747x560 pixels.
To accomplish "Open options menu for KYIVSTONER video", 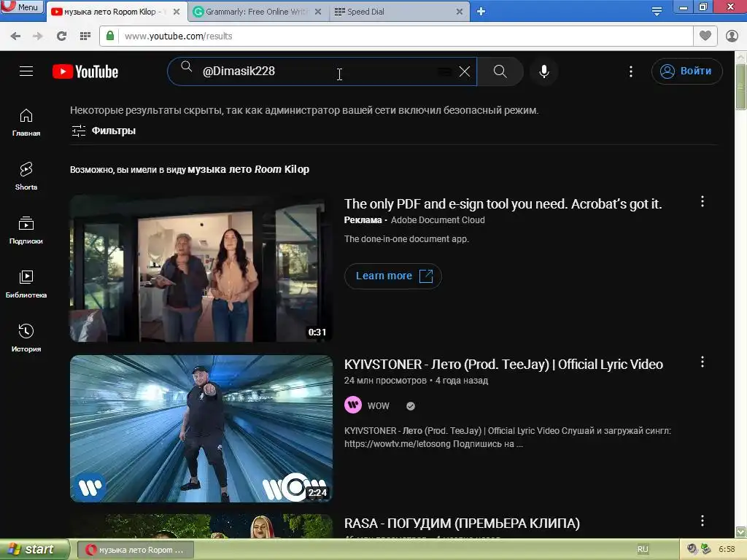I will pyautogui.click(x=703, y=362).
